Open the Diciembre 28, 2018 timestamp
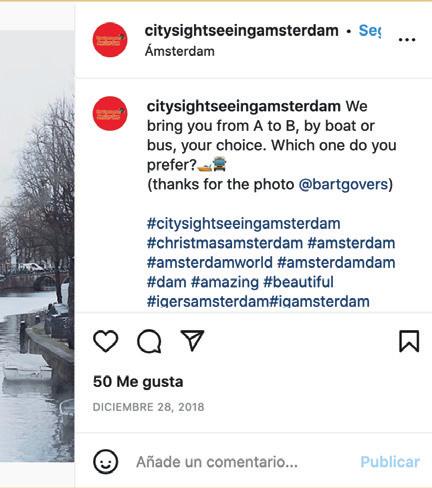 point(148,407)
